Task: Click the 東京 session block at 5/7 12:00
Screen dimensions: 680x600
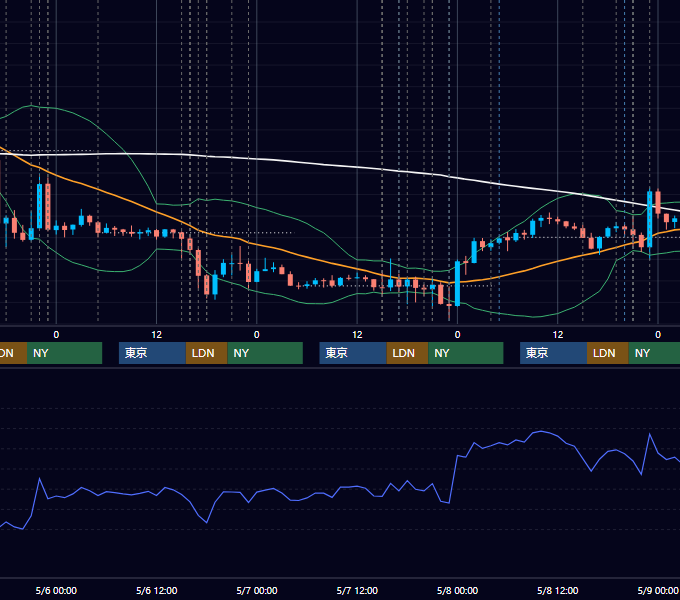Action: (353, 353)
